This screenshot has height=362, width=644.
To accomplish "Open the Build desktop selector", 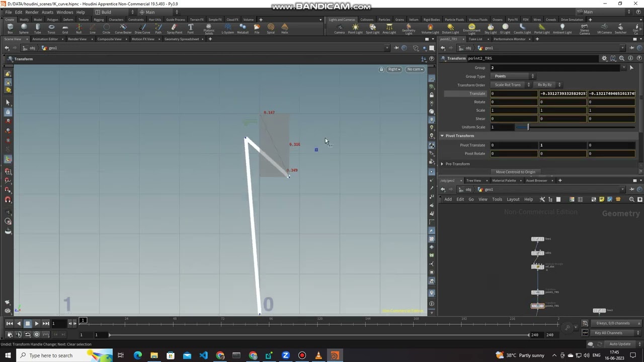I will coord(115,12).
